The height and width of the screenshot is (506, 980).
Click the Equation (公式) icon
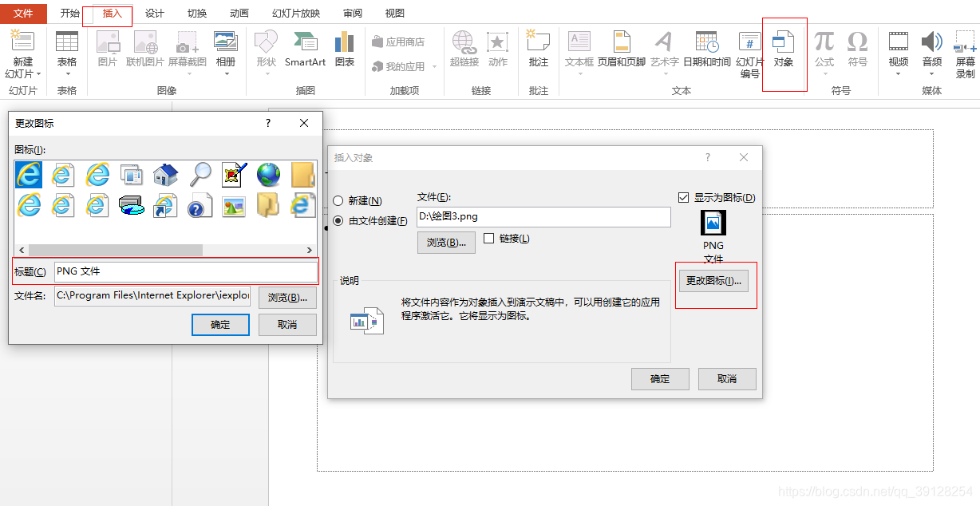pyautogui.click(x=824, y=42)
